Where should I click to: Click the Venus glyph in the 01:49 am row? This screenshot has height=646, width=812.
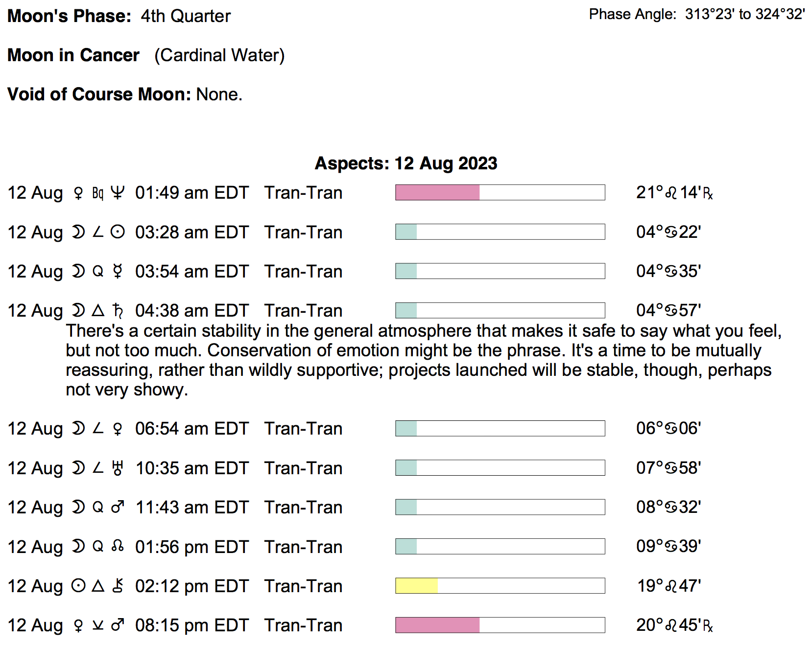pos(78,193)
